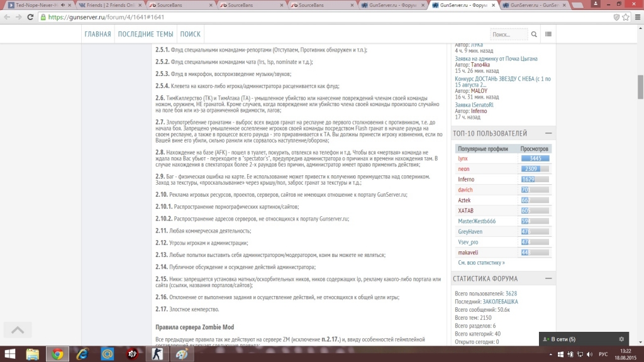Click into the Поиск search field
This screenshot has width=644, height=362.
pyautogui.click(x=508, y=35)
